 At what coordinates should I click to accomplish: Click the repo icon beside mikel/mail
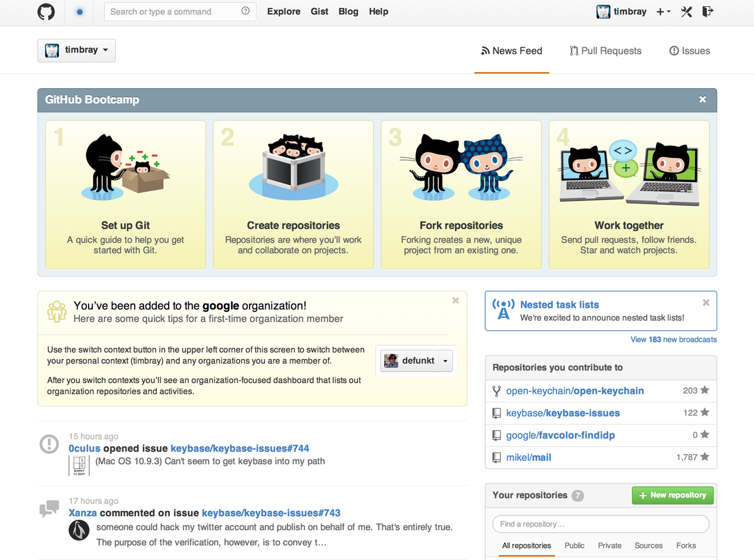[496, 457]
